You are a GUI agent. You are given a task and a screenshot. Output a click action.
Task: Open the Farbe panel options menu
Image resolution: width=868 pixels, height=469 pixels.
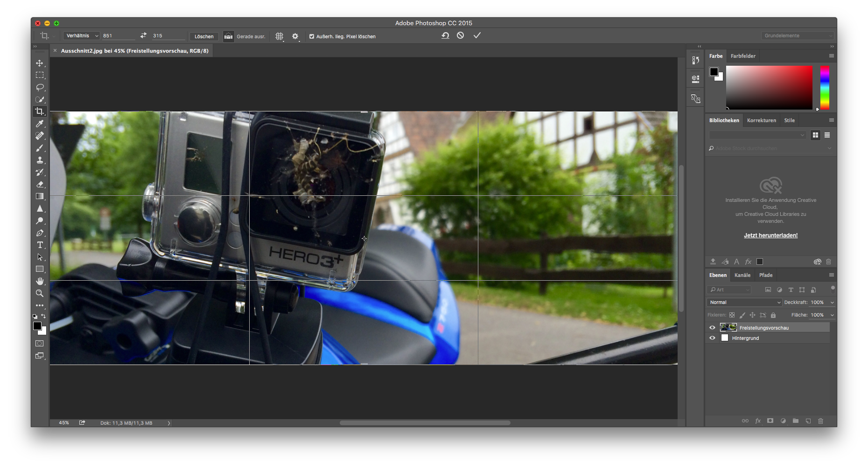tap(831, 56)
